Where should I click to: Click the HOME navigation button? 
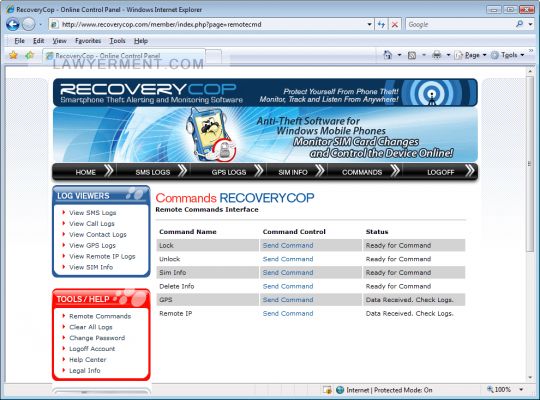pos(85,172)
